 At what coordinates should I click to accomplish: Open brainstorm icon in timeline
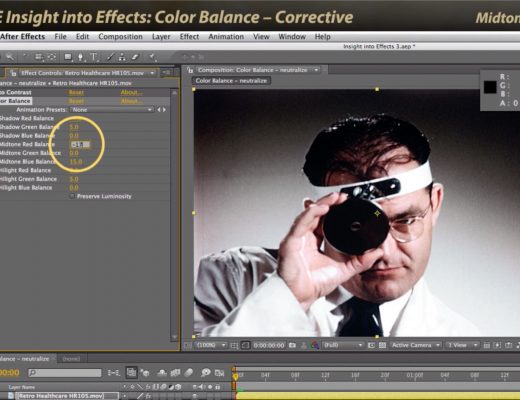[205, 373]
